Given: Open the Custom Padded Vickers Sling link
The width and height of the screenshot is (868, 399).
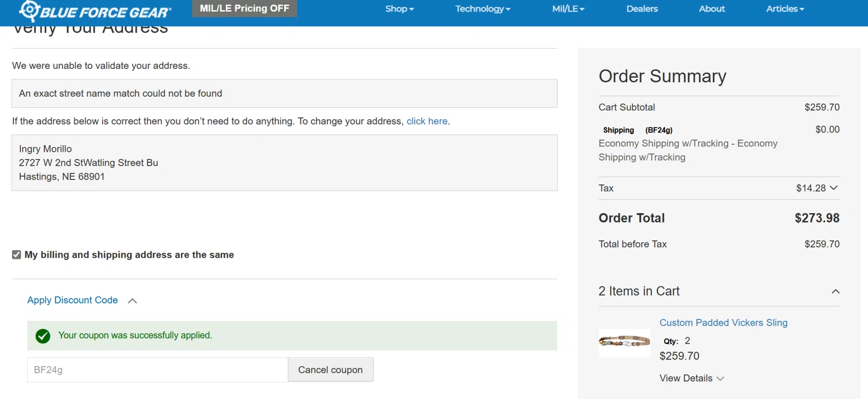Looking at the screenshot, I should [723, 323].
